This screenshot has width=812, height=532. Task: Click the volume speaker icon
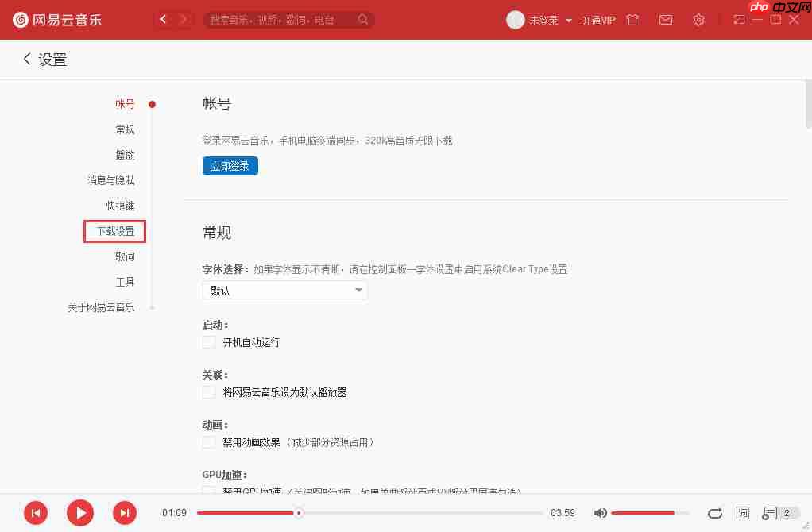(x=601, y=513)
